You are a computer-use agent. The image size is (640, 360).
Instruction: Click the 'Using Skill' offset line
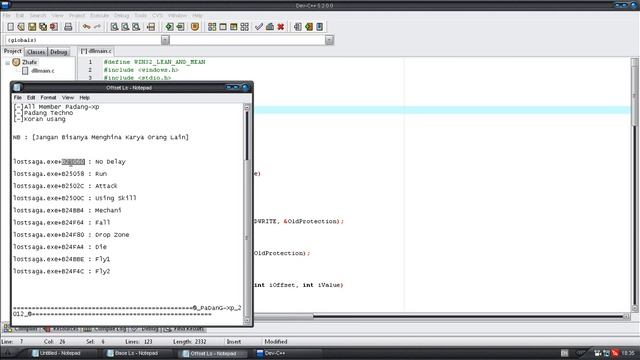coord(75,198)
